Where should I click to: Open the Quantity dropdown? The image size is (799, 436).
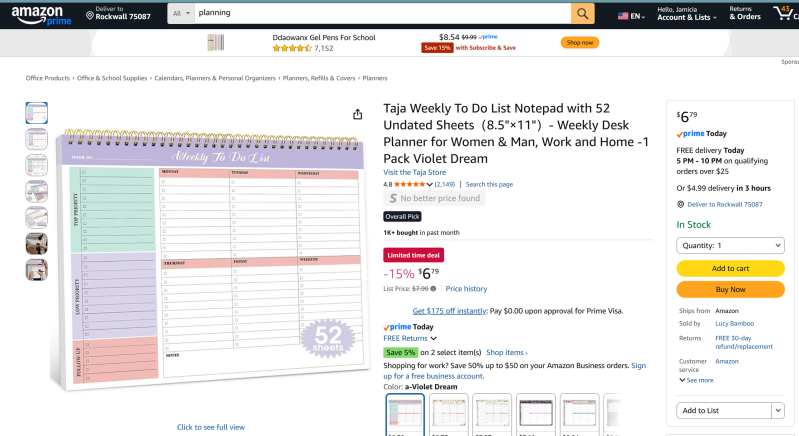[x=730, y=246]
